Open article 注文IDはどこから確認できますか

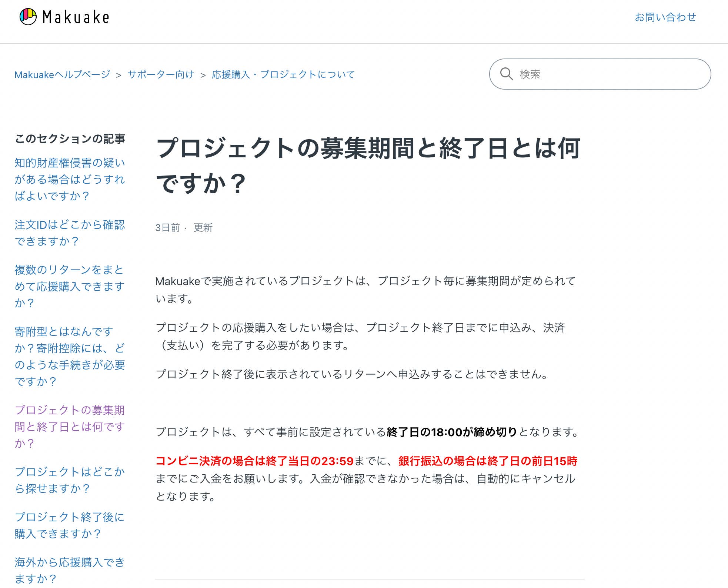70,233
